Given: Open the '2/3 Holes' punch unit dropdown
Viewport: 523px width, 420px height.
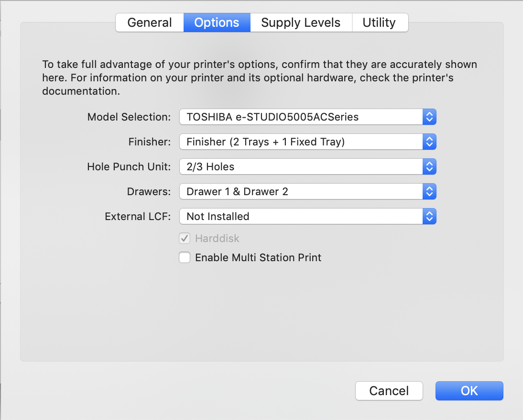Looking at the screenshot, I should [x=301, y=166].
